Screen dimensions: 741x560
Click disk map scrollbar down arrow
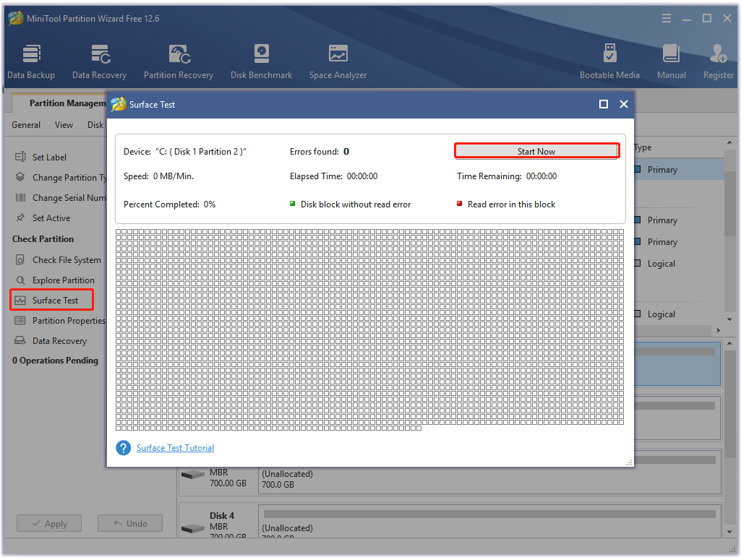tap(729, 532)
